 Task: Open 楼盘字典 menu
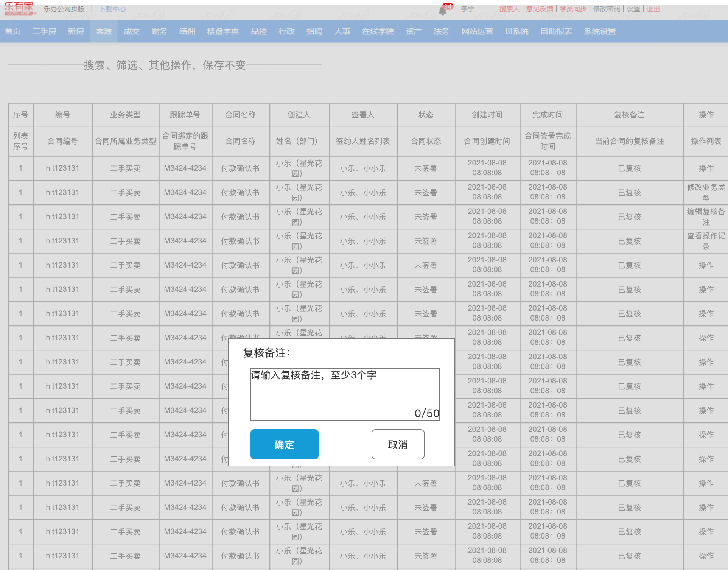(x=223, y=31)
